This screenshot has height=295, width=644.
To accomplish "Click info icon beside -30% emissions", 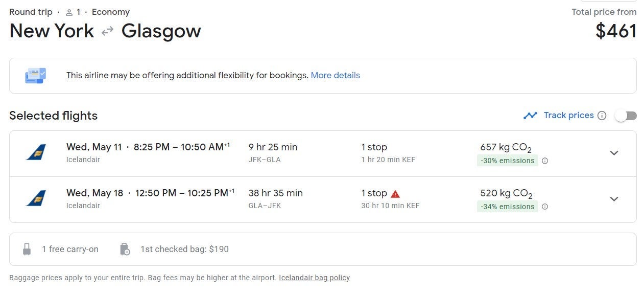I will click(545, 161).
